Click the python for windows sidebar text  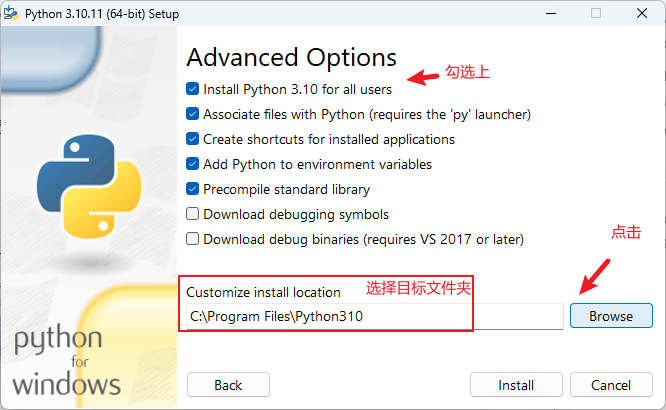67,360
